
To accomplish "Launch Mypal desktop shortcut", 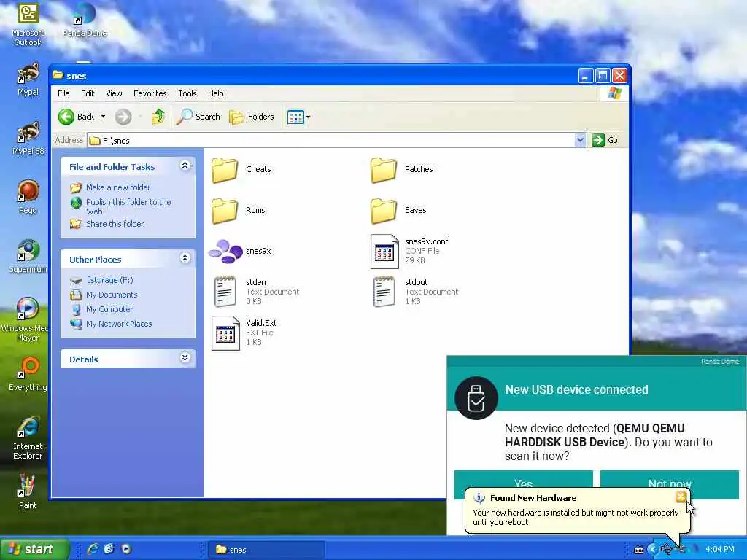I will coord(28,80).
